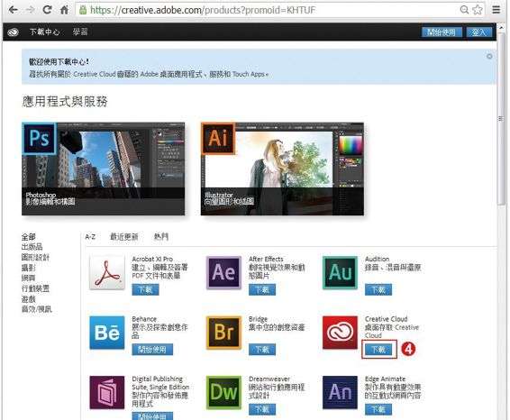The image size is (510, 420).
Task: Download Creative Cloud desktop 下載 button
Action: (x=378, y=350)
